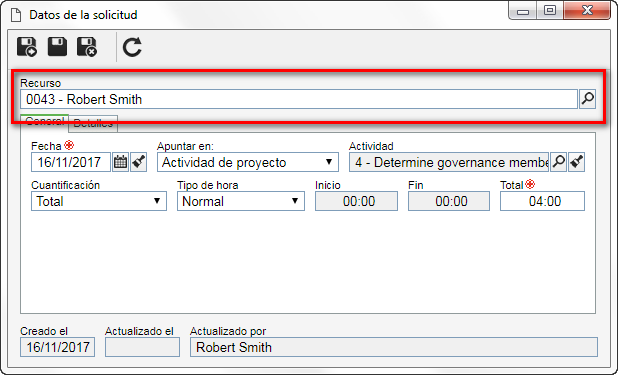The height and width of the screenshot is (375, 618).
Task: Open the Cuantificación dropdown
Action: tap(157, 201)
